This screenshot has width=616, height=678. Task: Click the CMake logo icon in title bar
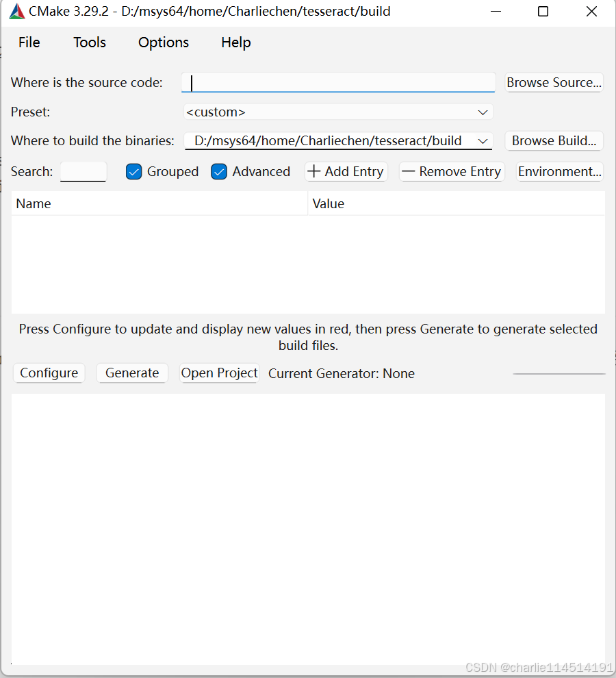tap(17, 11)
